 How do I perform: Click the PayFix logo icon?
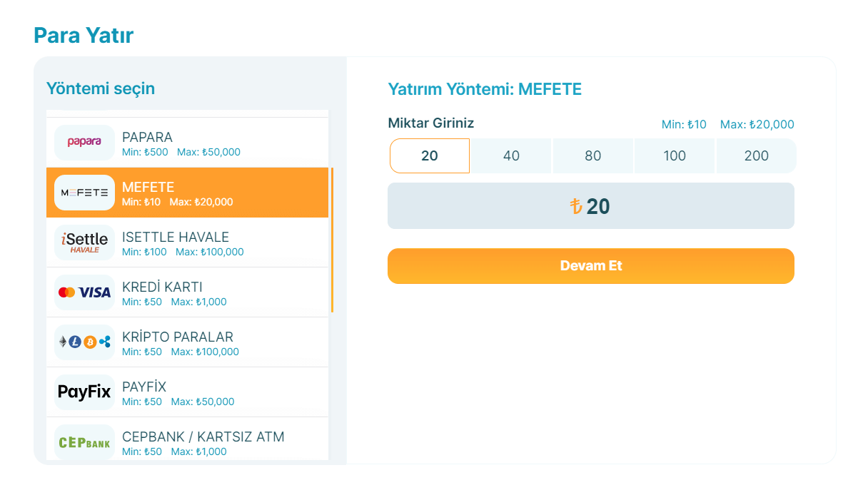coord(84,392)
